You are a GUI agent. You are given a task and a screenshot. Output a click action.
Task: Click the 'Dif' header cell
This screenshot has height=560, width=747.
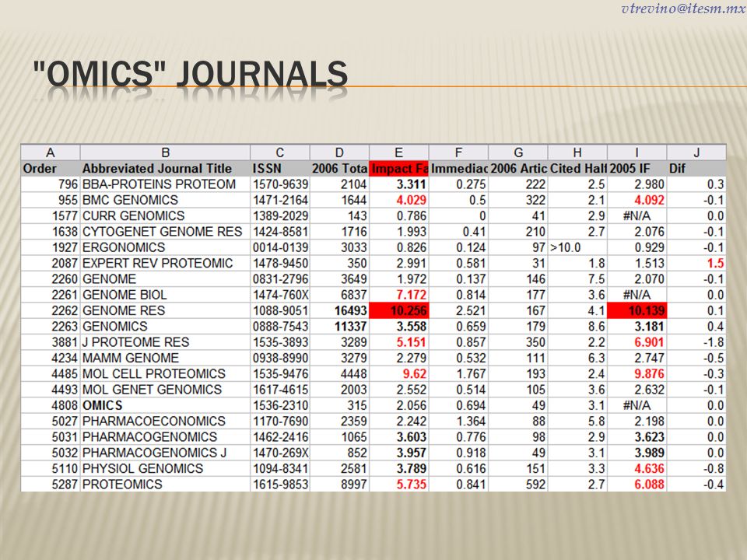(696, 169)
